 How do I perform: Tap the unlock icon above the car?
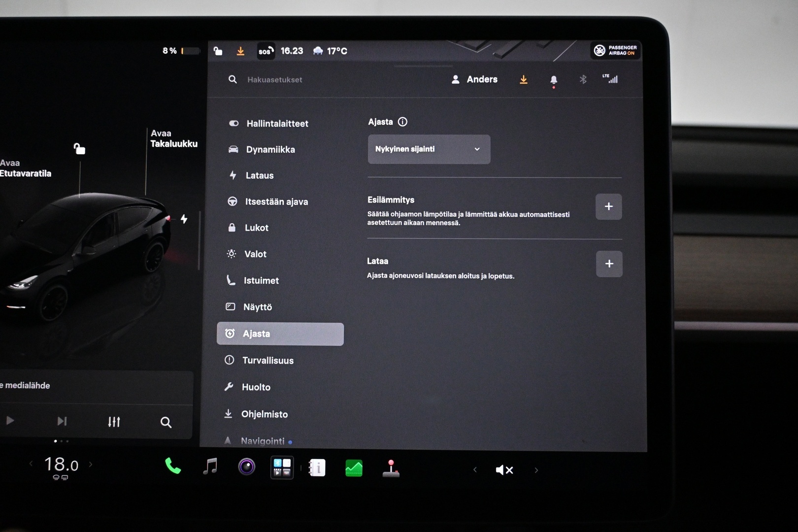[x=79, y=148]
